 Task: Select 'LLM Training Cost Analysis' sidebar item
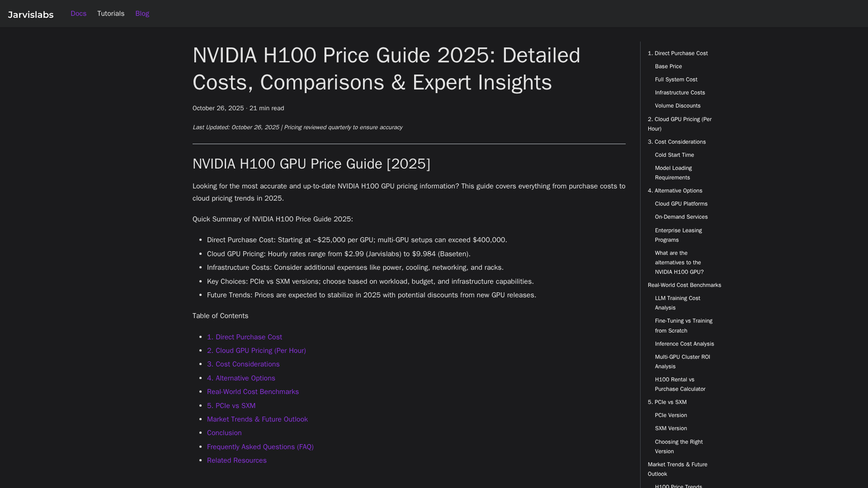[x=677, y=303]
